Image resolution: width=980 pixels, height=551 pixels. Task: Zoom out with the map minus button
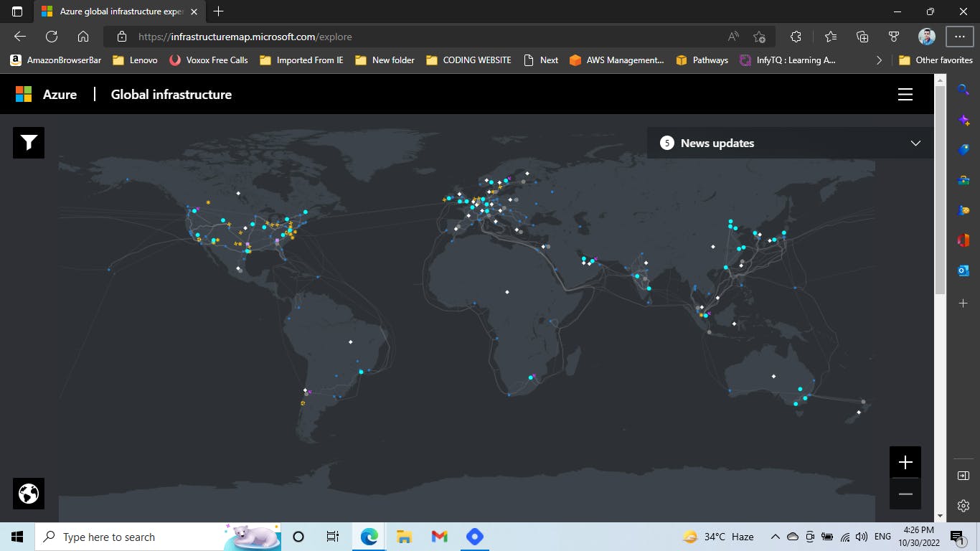pyautogui.click(x=905, y=494)
